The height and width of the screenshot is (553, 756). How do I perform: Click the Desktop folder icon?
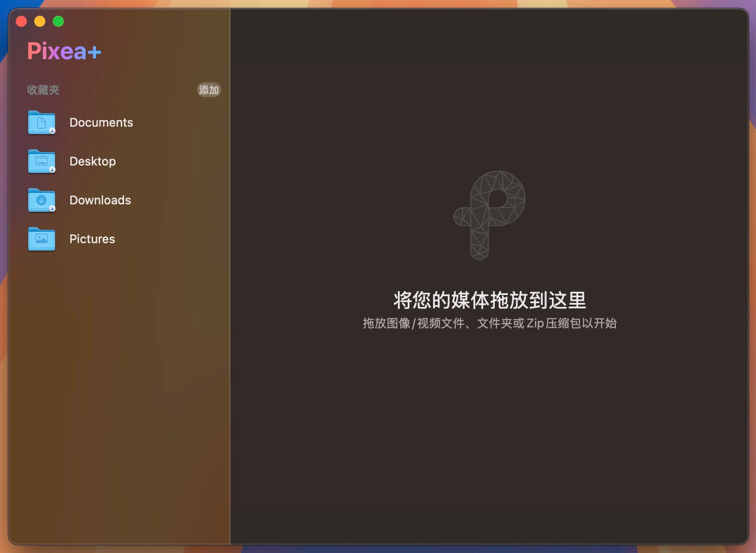[42, 161]
